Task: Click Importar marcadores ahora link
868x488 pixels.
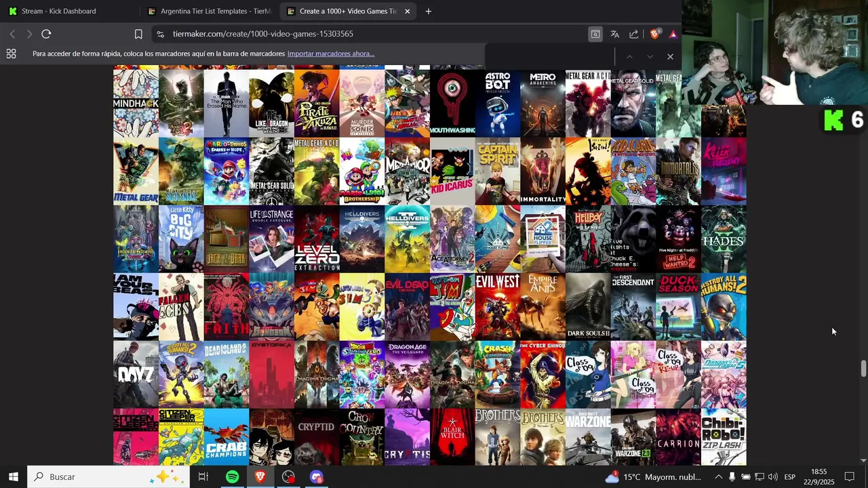Action: click(x=330, y=54)
